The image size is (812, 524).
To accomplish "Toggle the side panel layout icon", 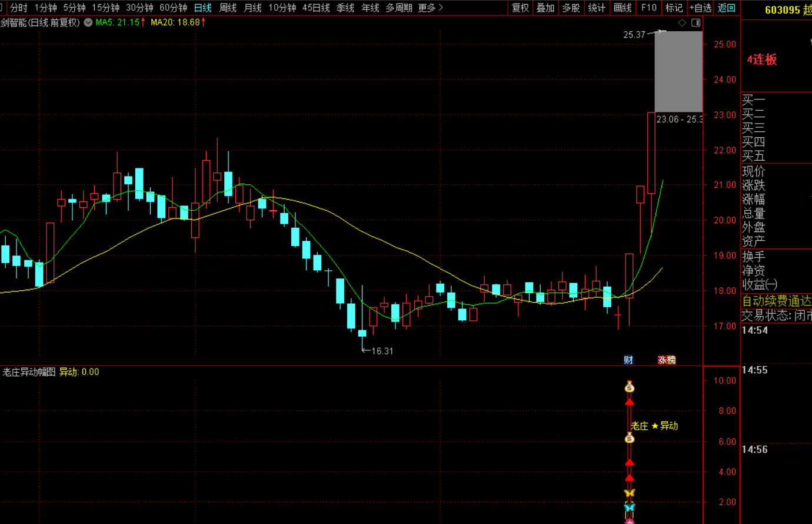I will (x=696, y=23).
